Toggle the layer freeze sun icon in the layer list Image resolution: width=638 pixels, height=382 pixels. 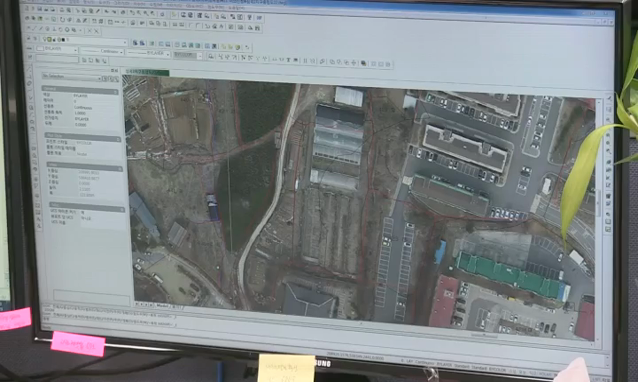click(x=49, y=39)
